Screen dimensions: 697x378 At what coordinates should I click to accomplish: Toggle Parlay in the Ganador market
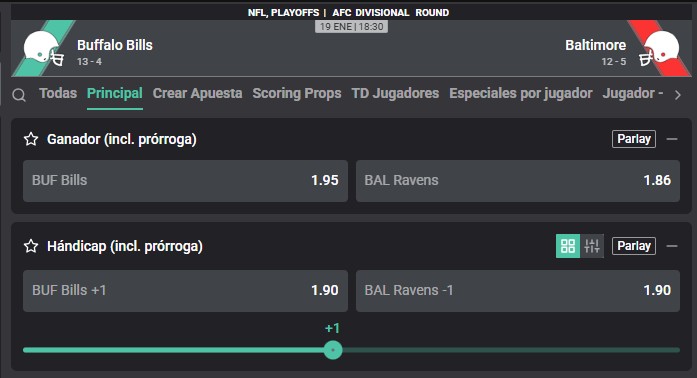tap(633, 139)
